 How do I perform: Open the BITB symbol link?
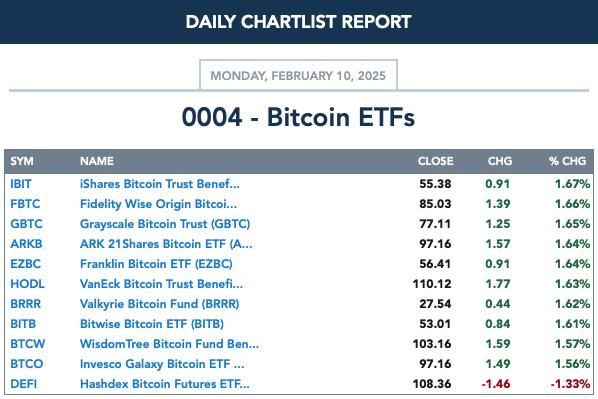[23, 324]
